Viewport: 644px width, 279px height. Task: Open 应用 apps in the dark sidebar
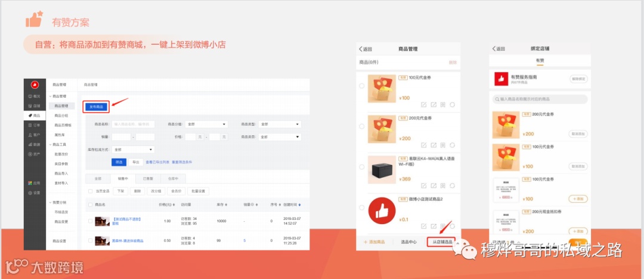pyautogui.click(x=35, y=183)
